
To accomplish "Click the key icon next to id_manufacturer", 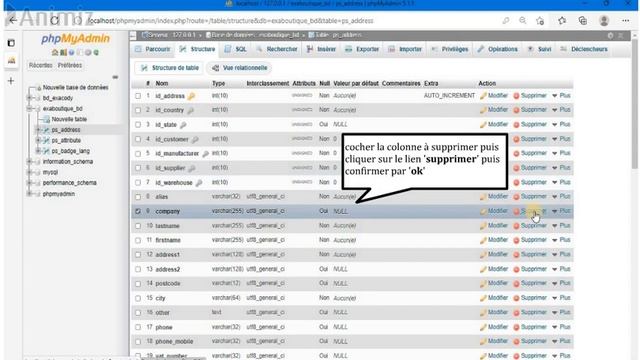I will 205,154.
